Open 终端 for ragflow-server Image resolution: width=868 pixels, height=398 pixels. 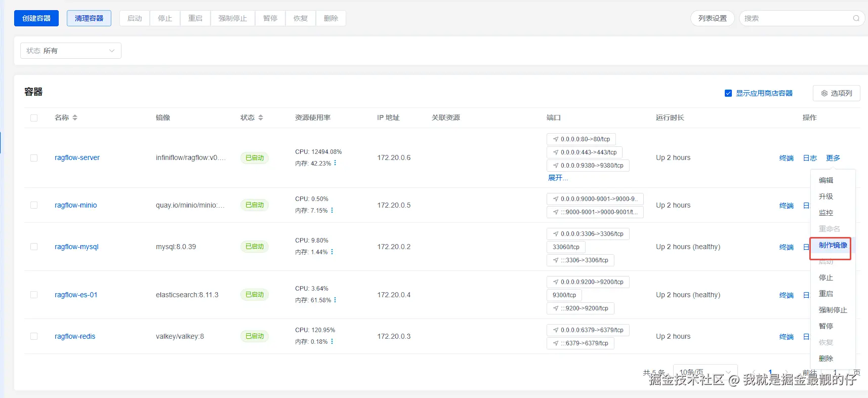tap(787, 158)
